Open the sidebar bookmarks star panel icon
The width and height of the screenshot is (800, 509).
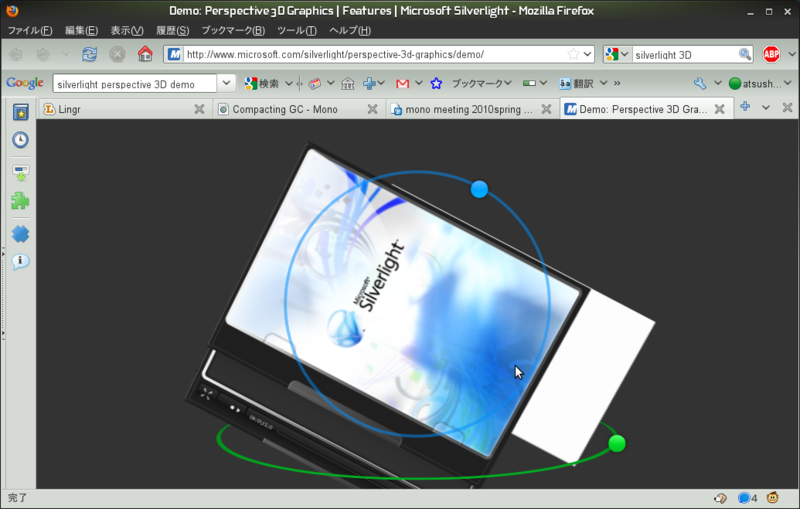pos(20,112)
